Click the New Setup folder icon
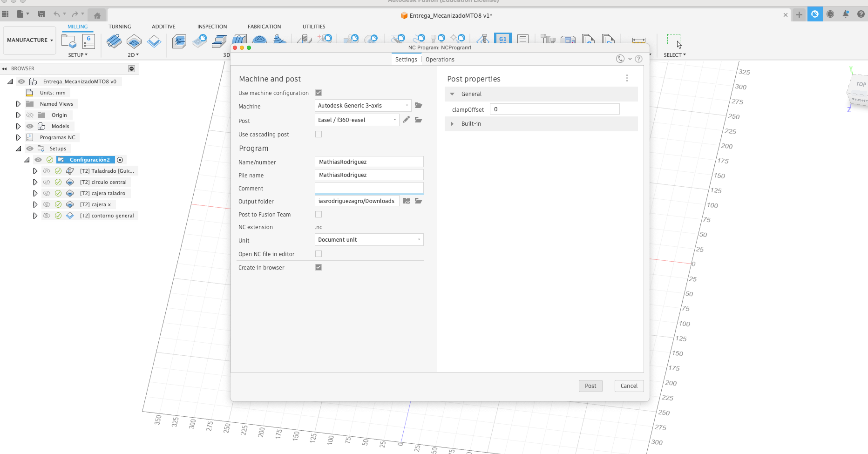Screen dimensions: 868x454 (69, 41)
